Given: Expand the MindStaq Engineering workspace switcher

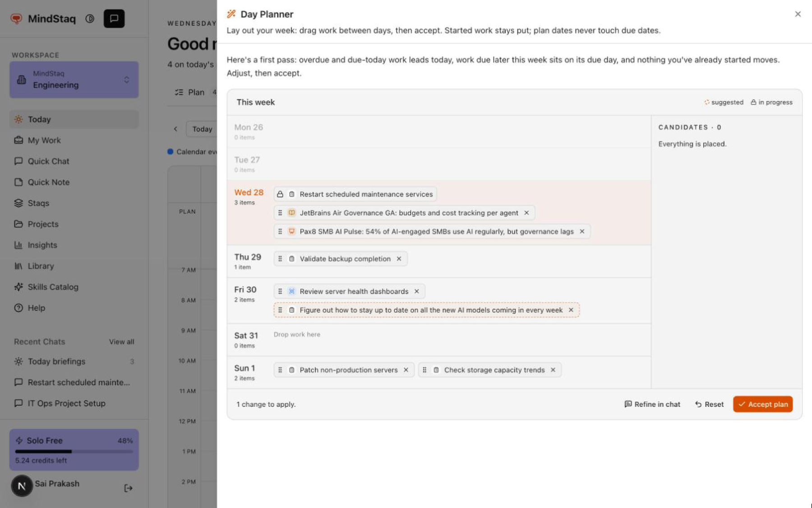Looking at the screenshot, I should pos(74,79).
